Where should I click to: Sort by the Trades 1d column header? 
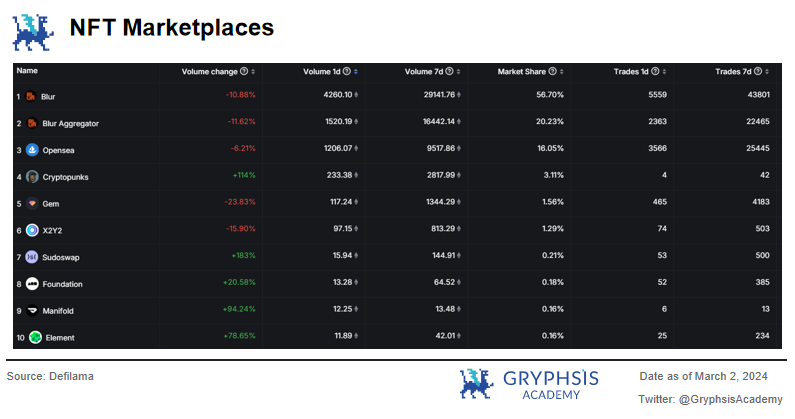[x=631, y=72]
